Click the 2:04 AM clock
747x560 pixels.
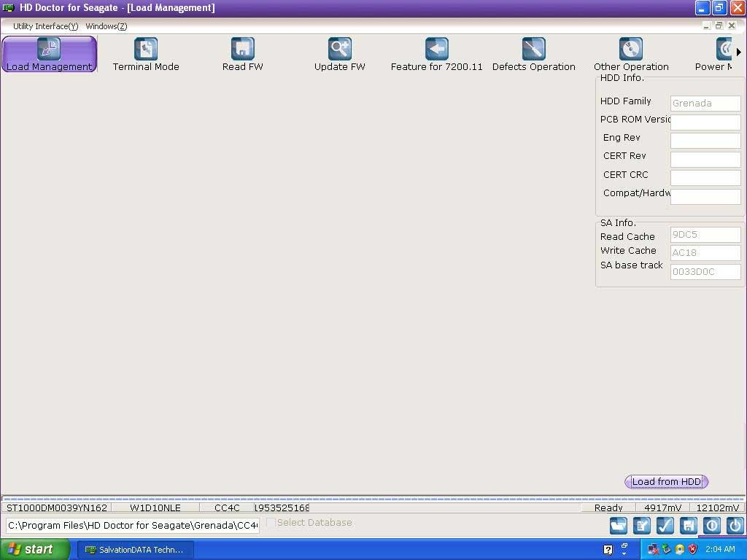720,550
